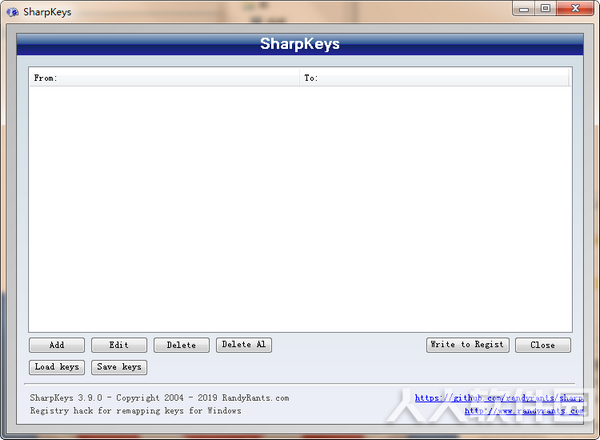Click Write to Registry button

tap(468, 345)
